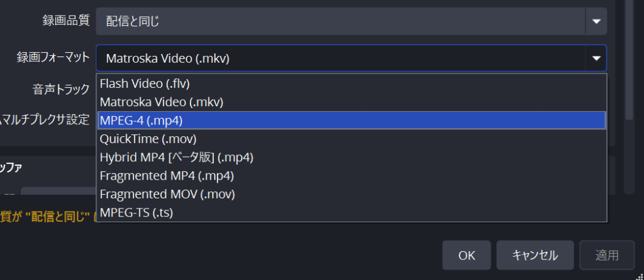Viewport: 644px width, 280px height.
Task: Open the 録画品質 combo box showing 配信と同じ
Action: click(x=340, y=22)
